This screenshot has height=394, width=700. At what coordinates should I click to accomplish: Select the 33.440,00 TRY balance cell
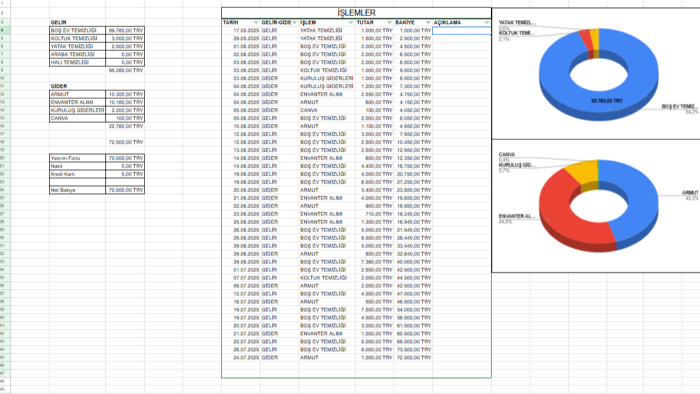click(x=413, y=246)
